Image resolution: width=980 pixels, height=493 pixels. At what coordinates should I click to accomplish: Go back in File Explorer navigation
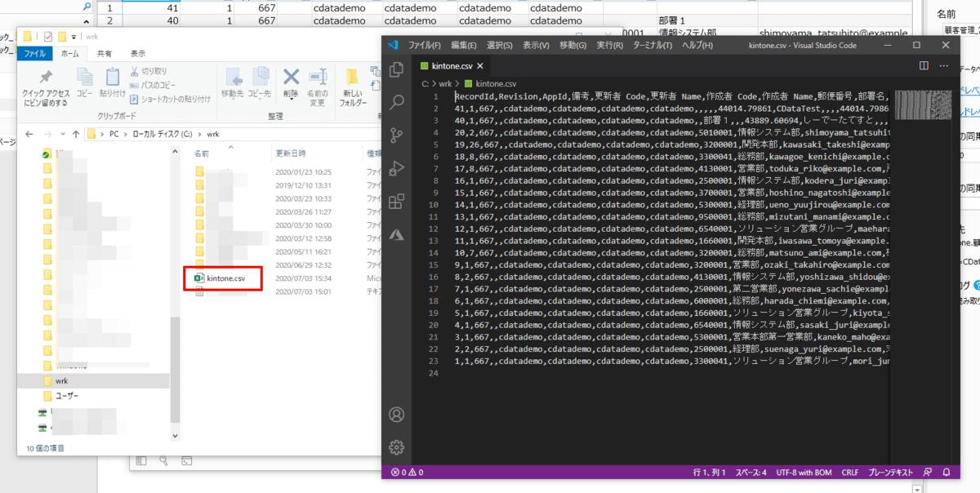(x=29, y=134)
